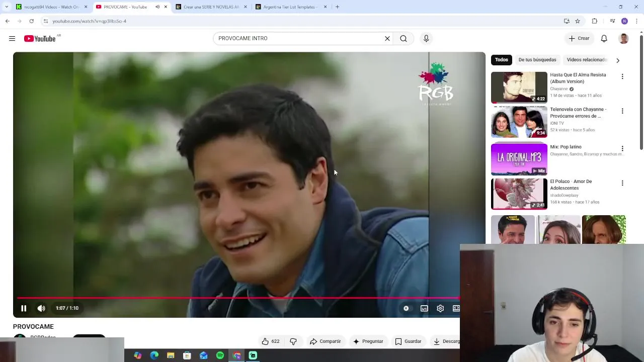Open the YouTube hamburger guide menu
The height and width of the screenshot is (362, 644).
tap(12, 39)
